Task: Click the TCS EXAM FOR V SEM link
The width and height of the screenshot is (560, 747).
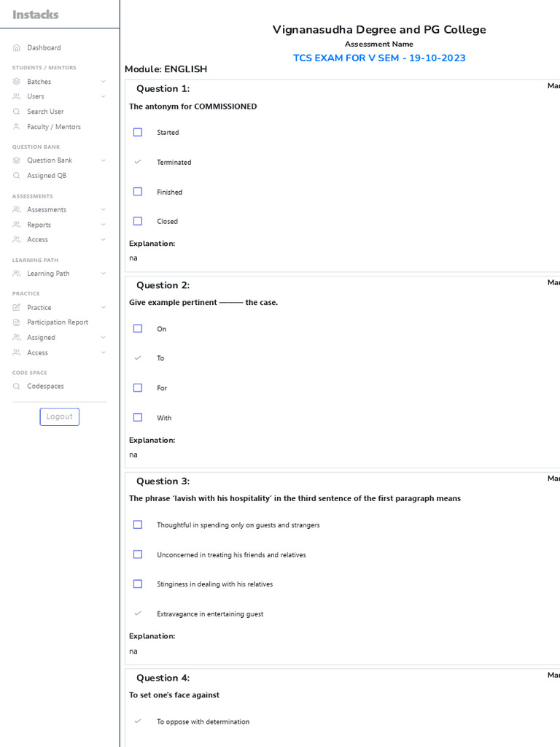Action: click(379, 58)
